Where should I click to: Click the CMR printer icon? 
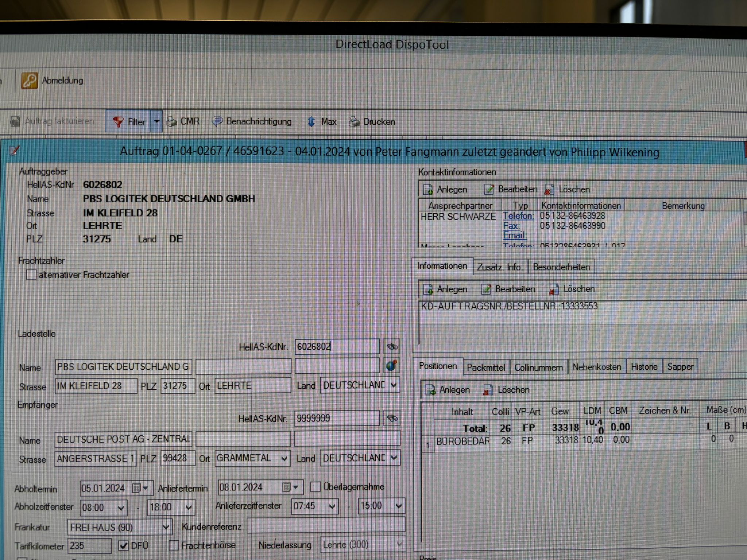pos(171,121)
